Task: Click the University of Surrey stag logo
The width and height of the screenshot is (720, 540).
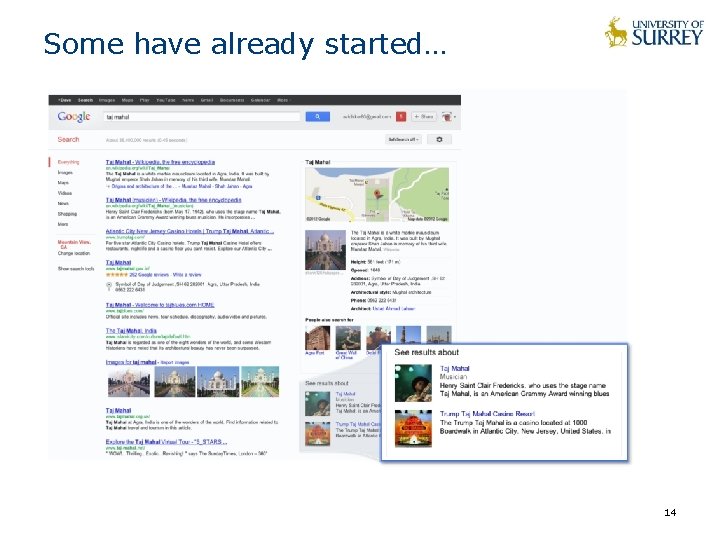Action: pyautogui.click(x=616, y=32)
